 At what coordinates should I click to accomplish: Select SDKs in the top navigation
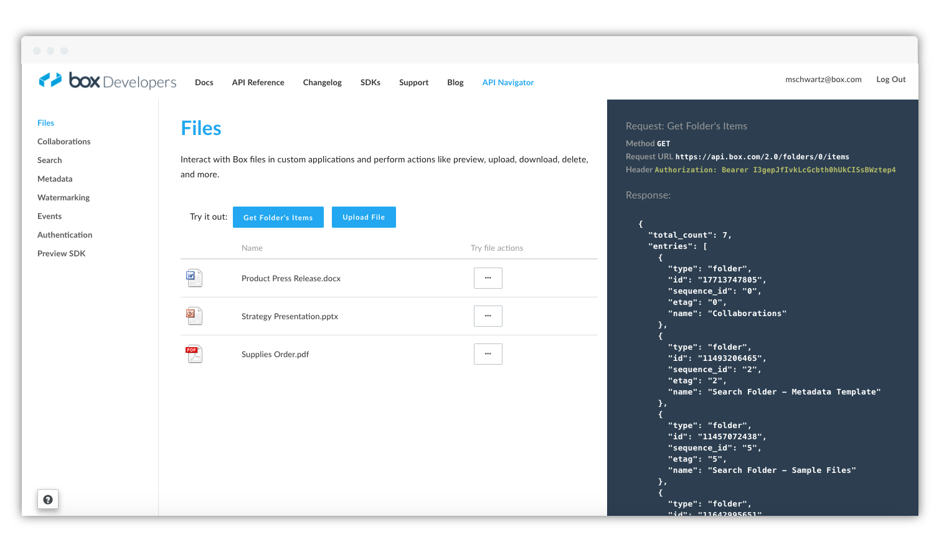(370, 82)
